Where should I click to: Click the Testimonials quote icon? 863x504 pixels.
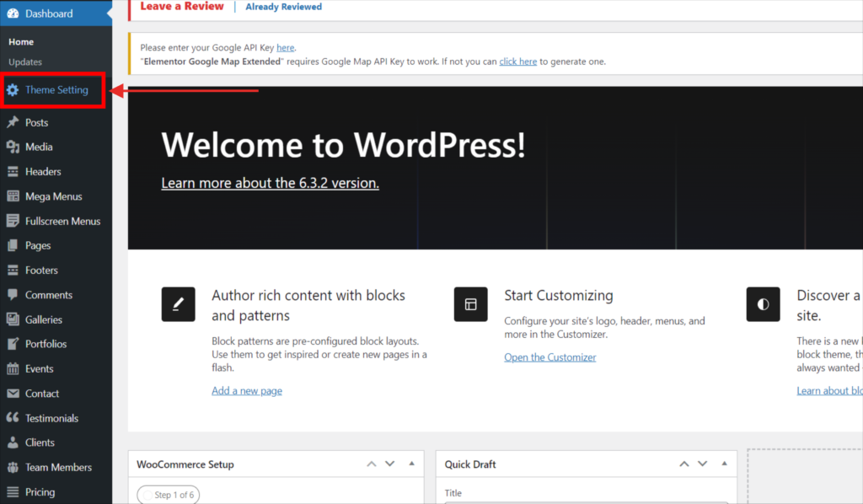13,418
